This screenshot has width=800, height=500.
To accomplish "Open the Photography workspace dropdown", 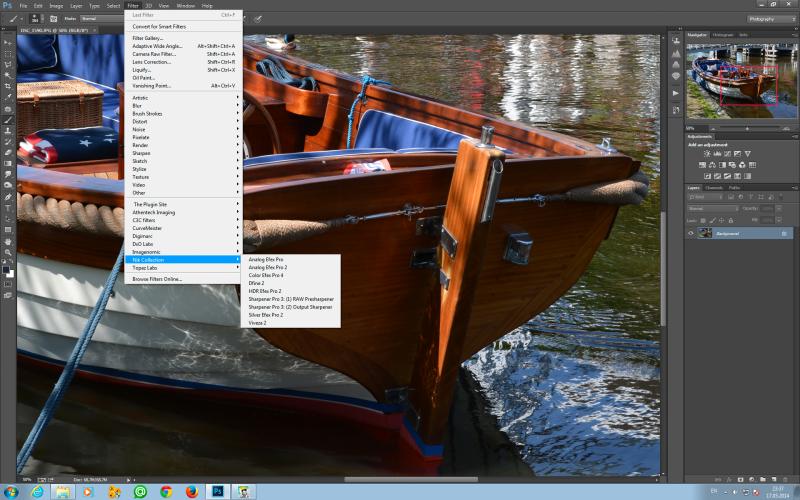I will [x=771, y=19].
